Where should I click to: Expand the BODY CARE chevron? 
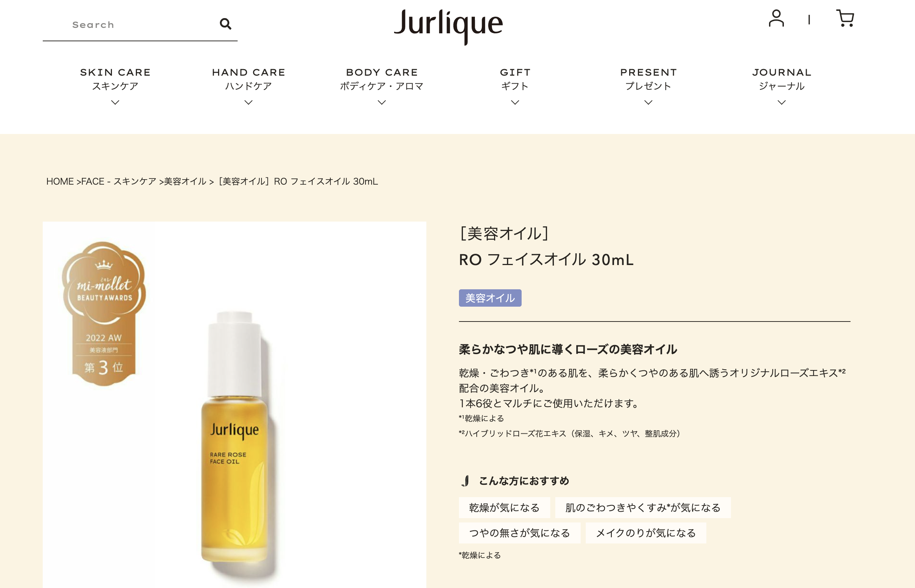(381, 102)
